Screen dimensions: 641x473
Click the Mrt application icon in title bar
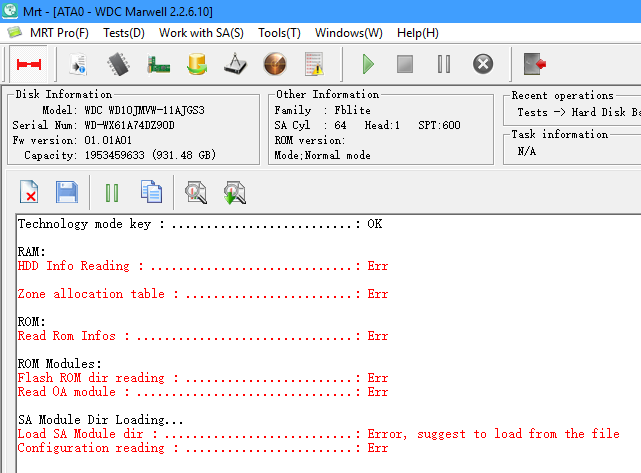click(10, 11)
